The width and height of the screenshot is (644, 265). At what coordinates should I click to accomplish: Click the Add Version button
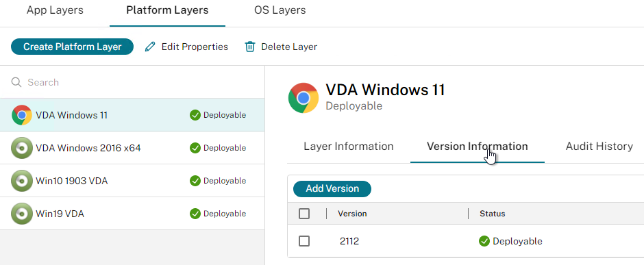pos(332,189)
